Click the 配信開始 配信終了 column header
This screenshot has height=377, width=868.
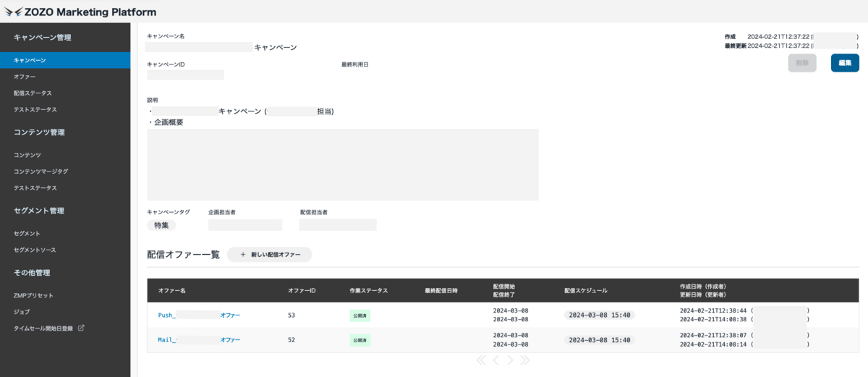[x=503, y=290]
